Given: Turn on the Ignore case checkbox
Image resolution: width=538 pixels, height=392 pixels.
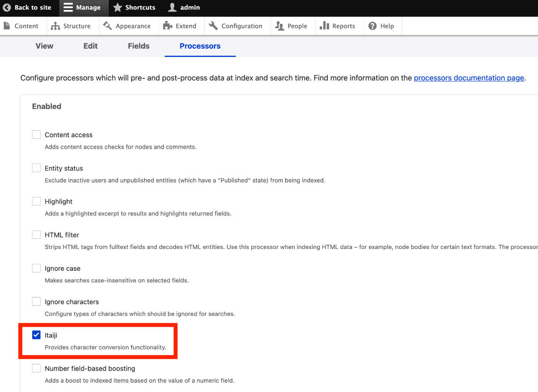Looking at the screenshot, I should 37,268.
